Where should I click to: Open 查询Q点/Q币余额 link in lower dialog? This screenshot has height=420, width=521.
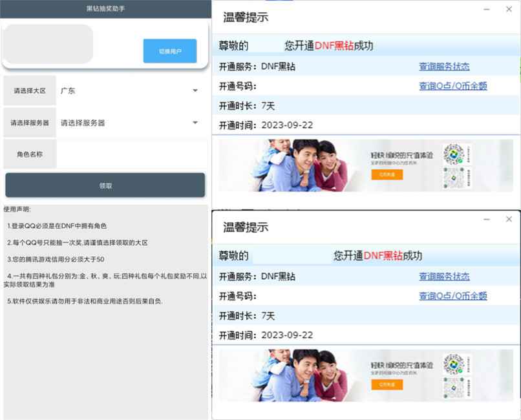(x=453, y=296)
